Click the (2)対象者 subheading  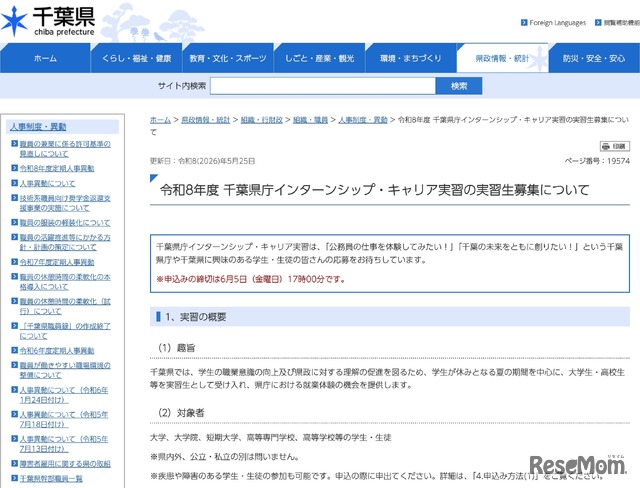181,413
